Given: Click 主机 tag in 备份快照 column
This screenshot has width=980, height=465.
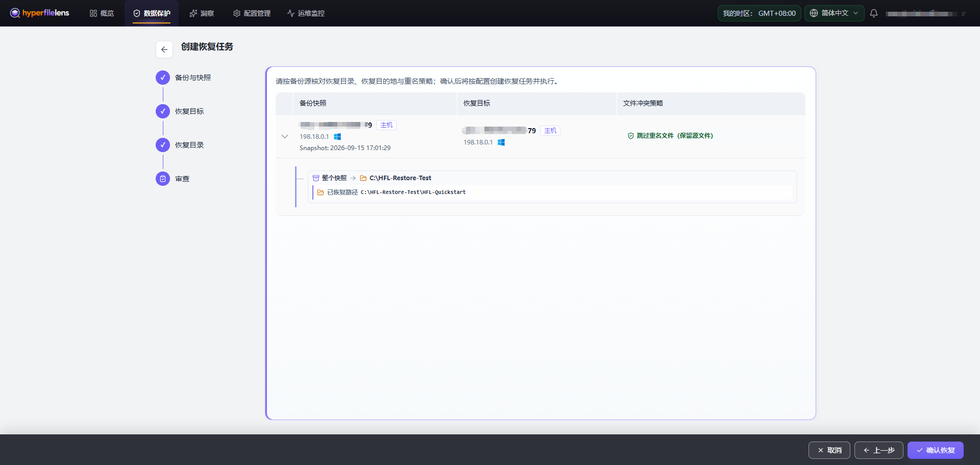Looking at the screenshot, I should 386,125.
